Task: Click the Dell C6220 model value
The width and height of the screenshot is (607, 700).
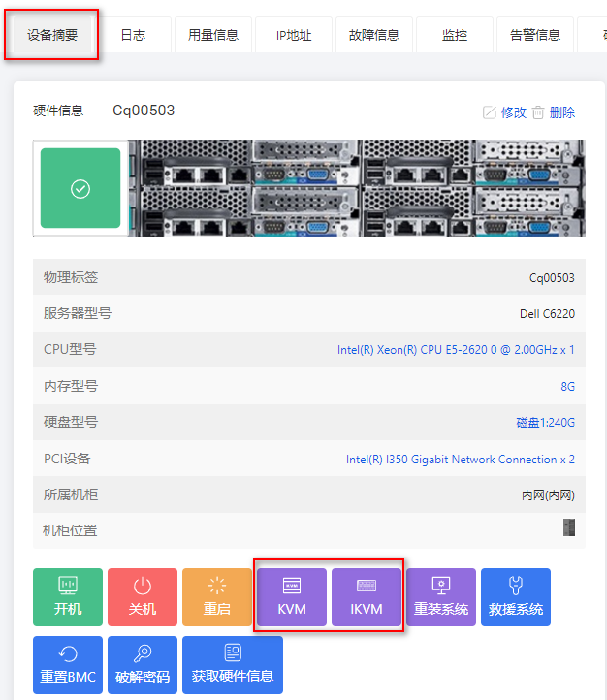Action: pyautogui.click(x=547, y=313)
